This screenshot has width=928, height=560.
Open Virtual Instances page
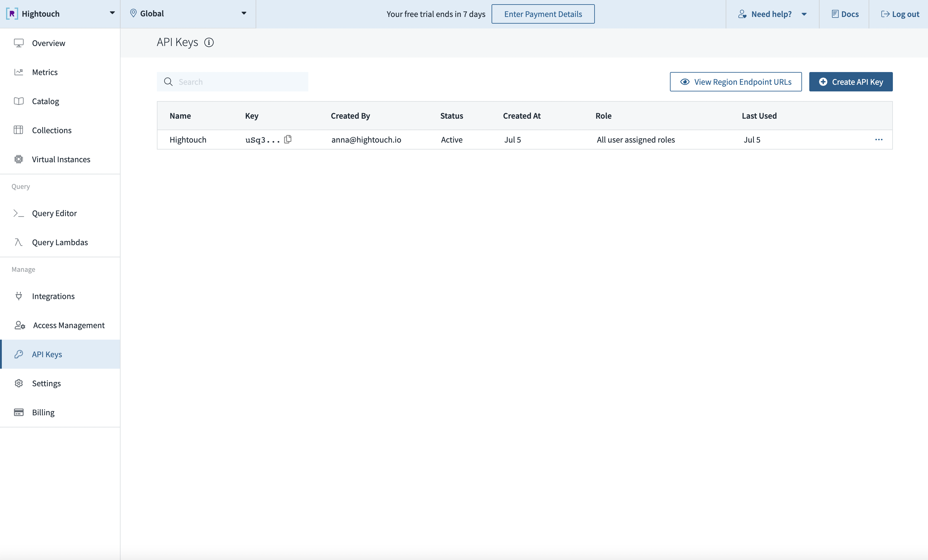tap(60, 159)
